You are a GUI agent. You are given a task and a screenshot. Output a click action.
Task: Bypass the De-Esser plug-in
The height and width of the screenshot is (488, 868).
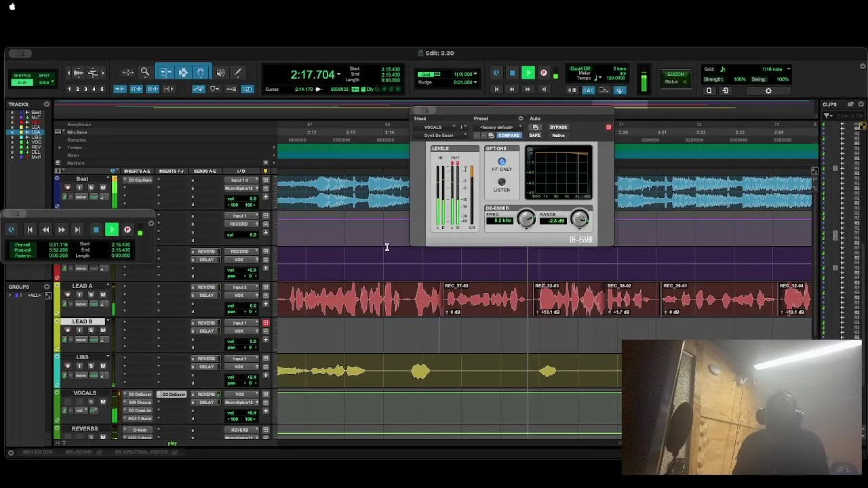click(558, 127)
